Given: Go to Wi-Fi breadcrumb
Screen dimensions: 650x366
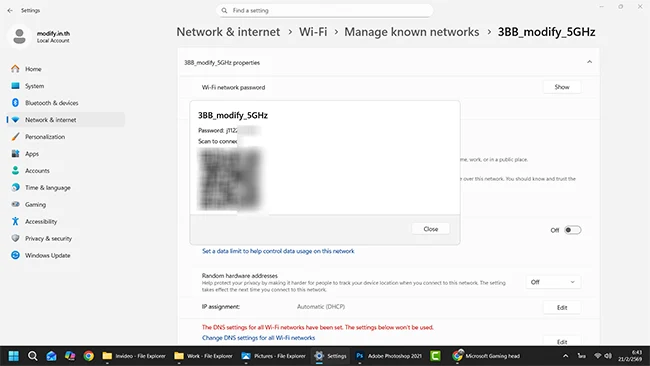Looking at the screenshot, I should tap(313, 32).
